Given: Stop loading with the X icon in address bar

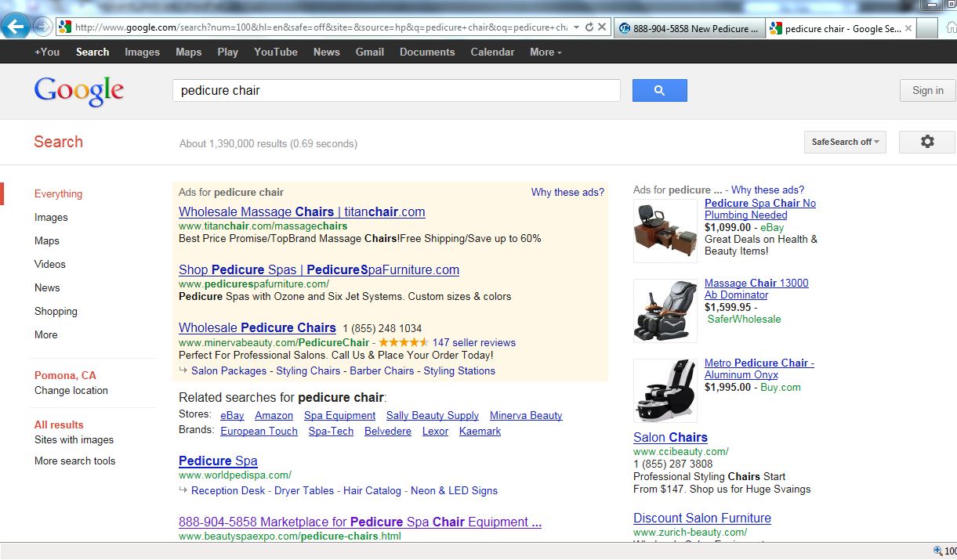Looking at the screenshot, I should pos(602,27).
